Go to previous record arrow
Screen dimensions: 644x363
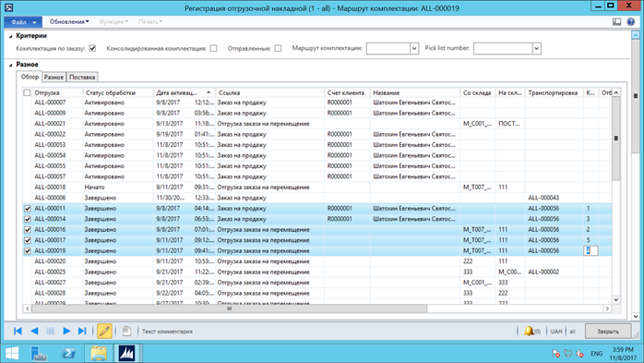click(34, 331)
